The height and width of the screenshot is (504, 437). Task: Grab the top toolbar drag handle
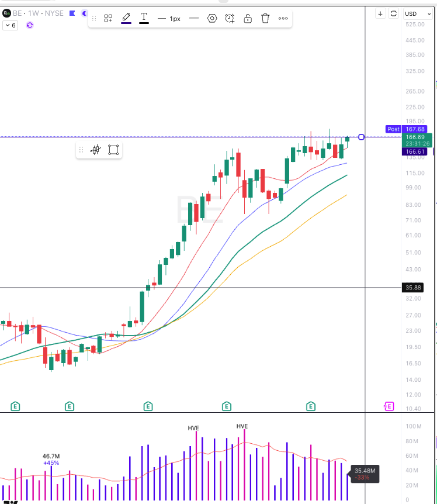94,18
